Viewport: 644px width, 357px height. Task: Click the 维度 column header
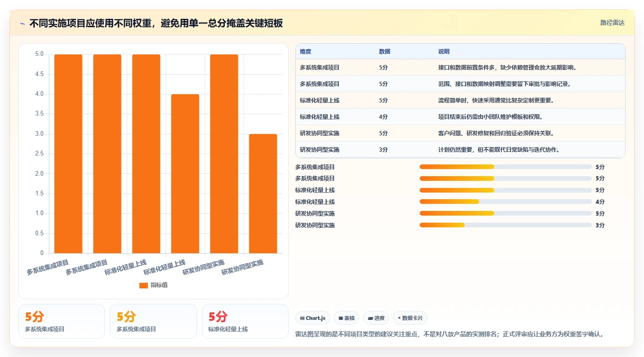[306, 52]
